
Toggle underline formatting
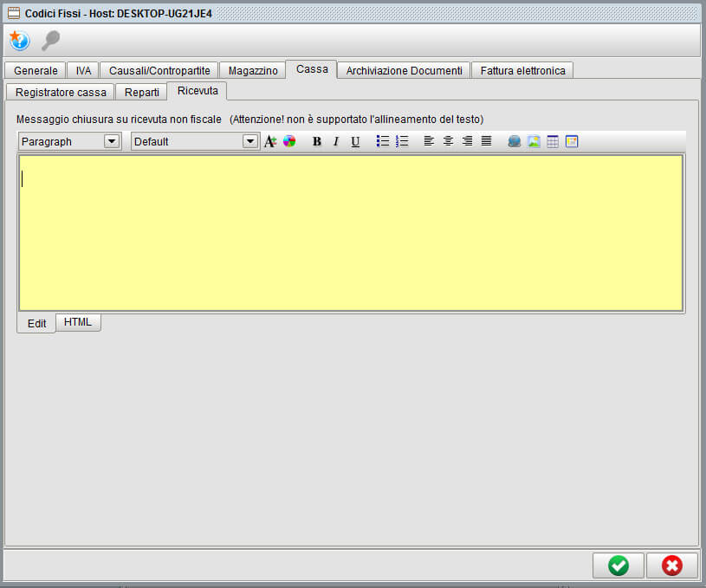(355, 142)
